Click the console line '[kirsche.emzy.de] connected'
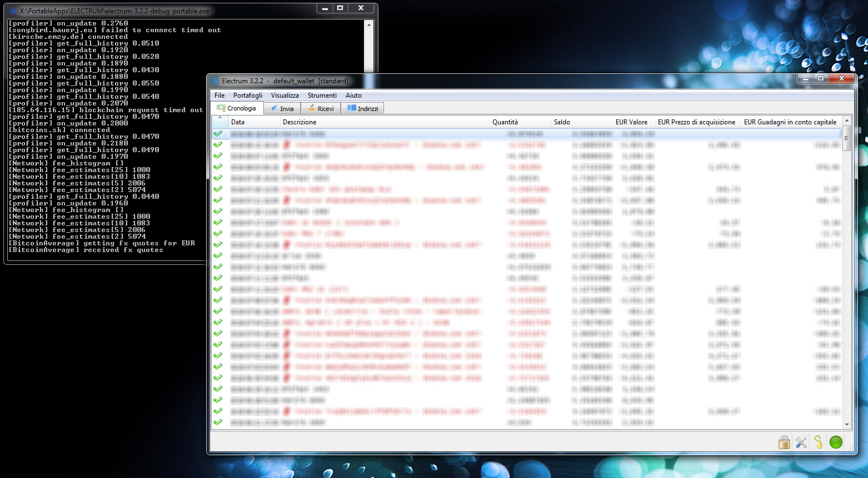The image size is (868, 478). [x=68, y=37]
